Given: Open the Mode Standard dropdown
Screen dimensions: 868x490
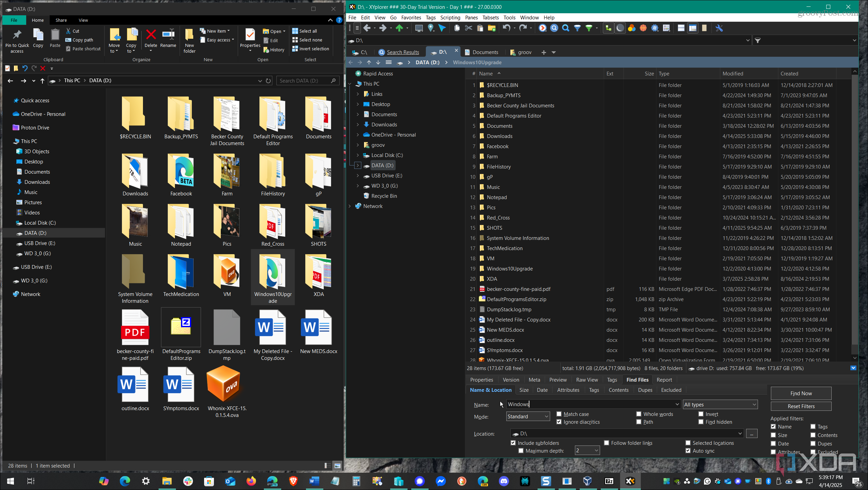Looking at the screenshot, I should (x=528, y=416).
